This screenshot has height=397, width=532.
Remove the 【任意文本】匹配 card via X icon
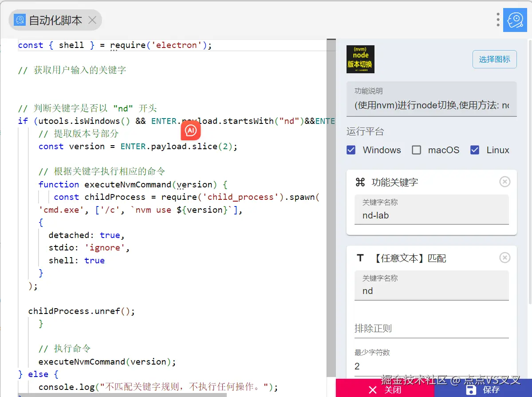click(505, 258)
